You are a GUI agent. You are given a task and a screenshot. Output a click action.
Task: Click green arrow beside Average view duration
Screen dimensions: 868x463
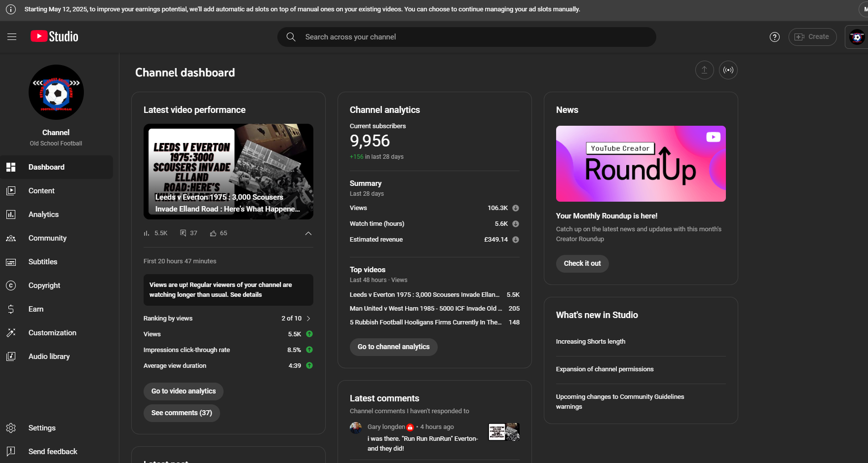[309, 366]
